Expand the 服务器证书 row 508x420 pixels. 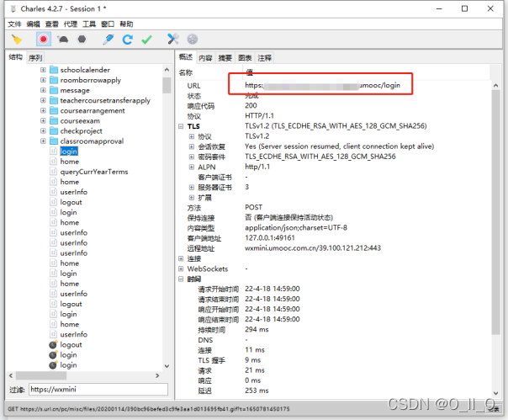pyautogui.click(x=192, y=187)
